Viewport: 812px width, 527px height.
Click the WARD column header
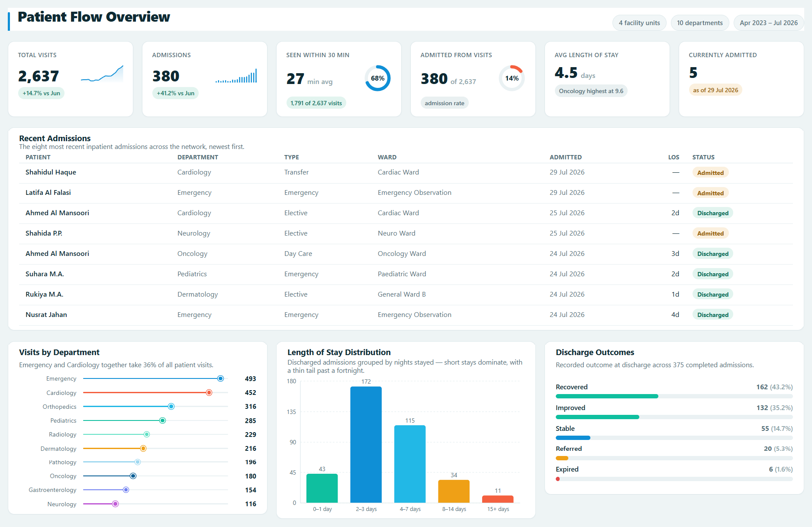click(387, 157)
